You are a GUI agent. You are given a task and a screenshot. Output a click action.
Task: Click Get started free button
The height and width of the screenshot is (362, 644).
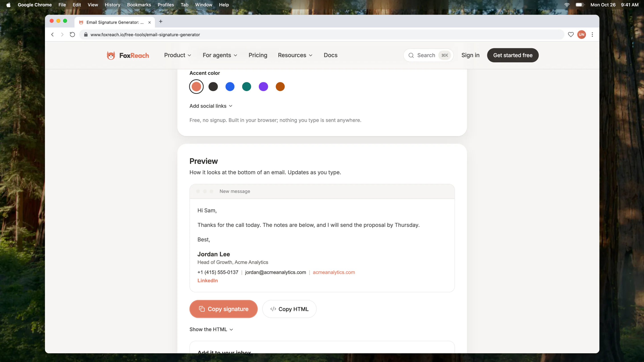tap(513, 55)
